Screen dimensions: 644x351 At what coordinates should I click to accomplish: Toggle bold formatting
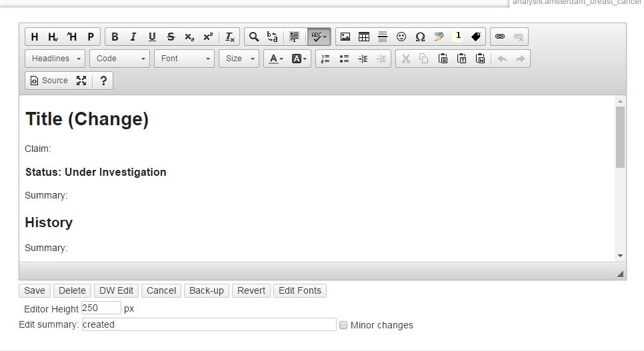(115, 37)
